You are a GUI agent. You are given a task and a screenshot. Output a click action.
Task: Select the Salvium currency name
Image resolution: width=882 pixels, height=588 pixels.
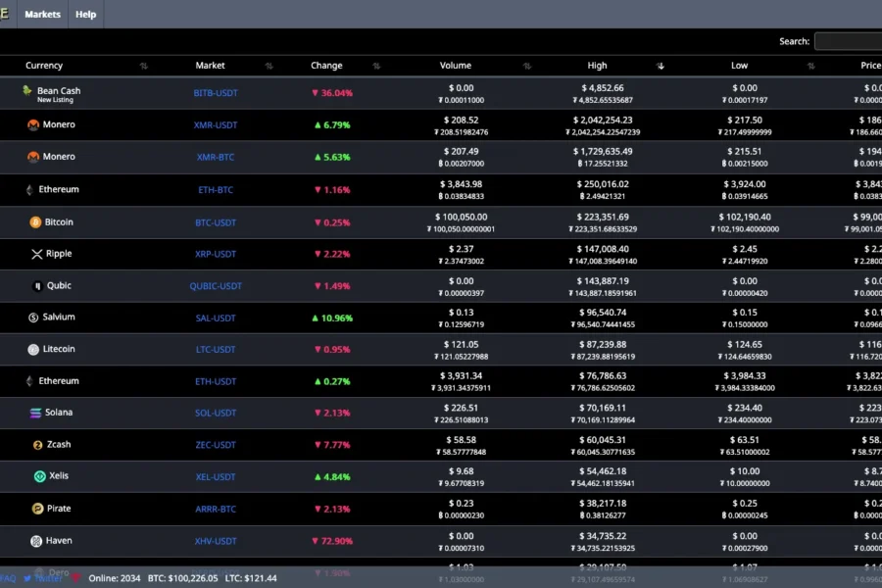click(59, 317)
